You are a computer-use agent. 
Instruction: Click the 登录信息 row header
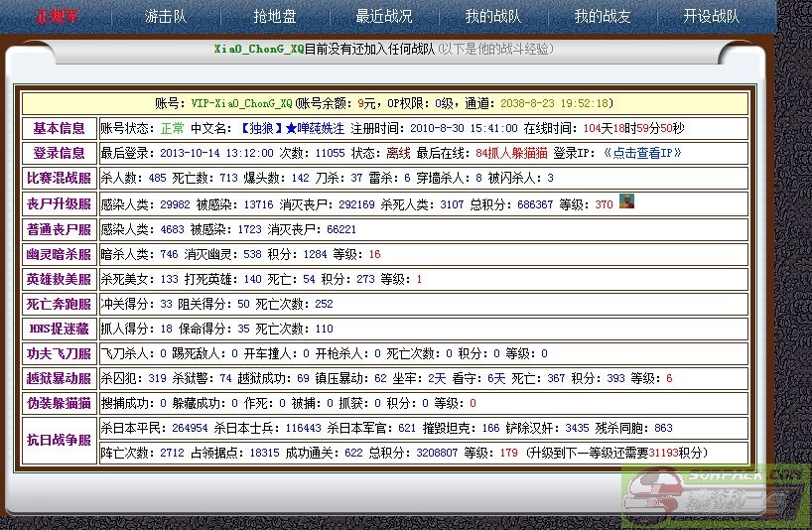(60, 154)
